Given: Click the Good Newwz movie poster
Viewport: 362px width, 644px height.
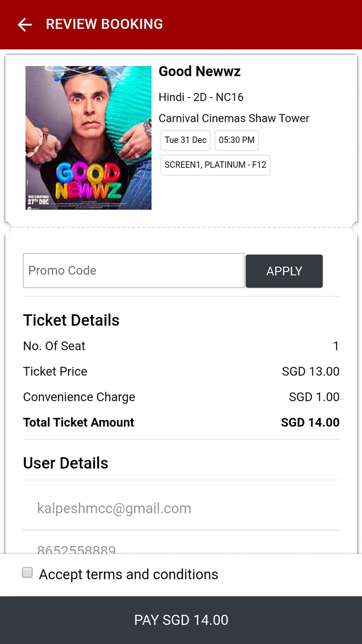Looking at the screenshot, I should 88,138.
